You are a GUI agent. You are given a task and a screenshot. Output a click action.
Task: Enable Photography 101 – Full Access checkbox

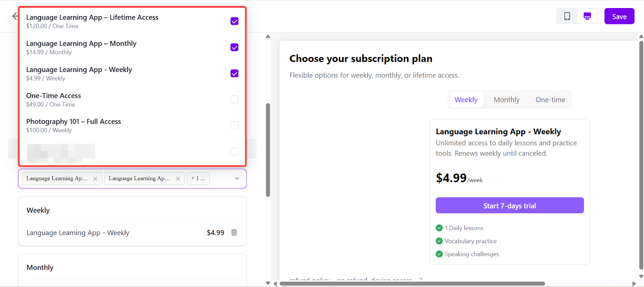tap(234, 125)
